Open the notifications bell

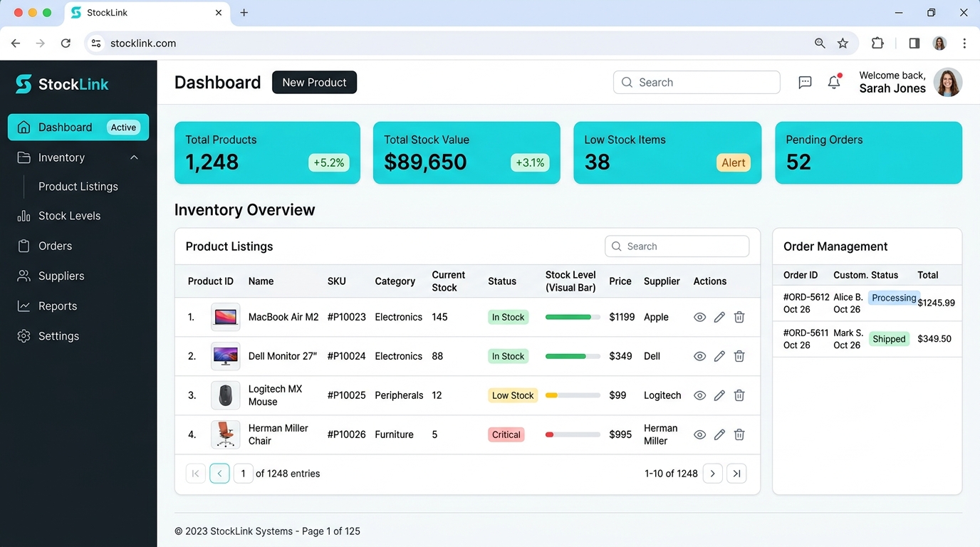click(834, 82)
